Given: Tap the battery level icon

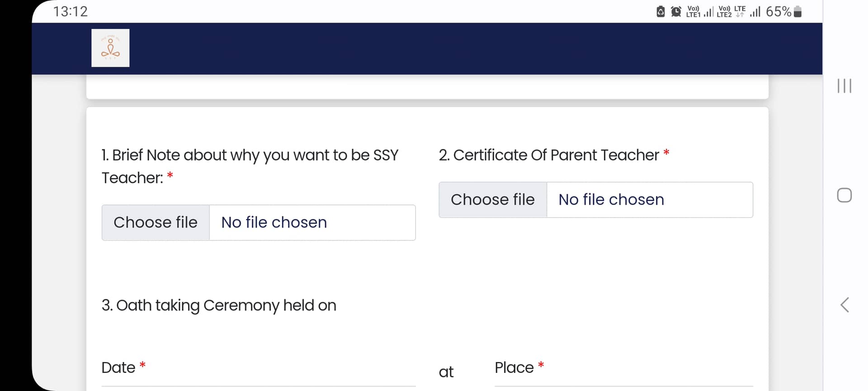Looking at the screenshot, I should tap(798, 11).
